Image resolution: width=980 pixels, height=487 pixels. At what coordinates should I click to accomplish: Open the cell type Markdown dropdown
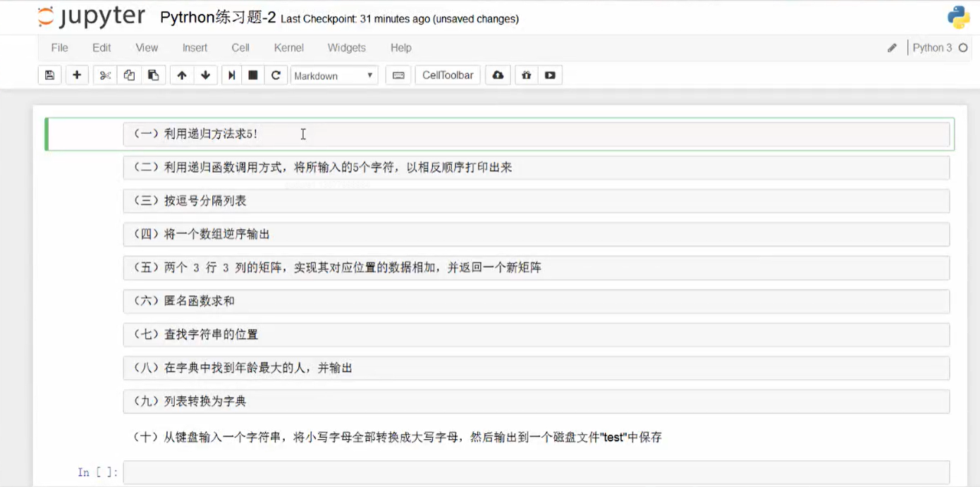pos(334,75)
